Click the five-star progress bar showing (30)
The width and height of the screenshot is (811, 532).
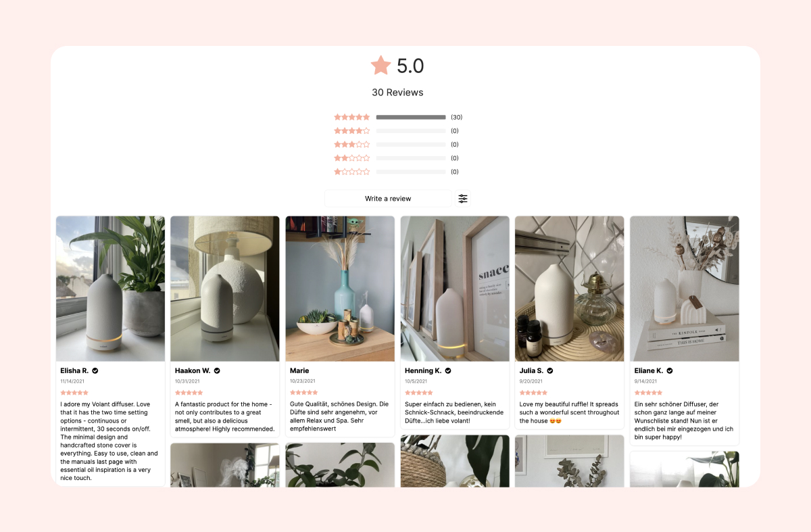[x=411, y=117]
